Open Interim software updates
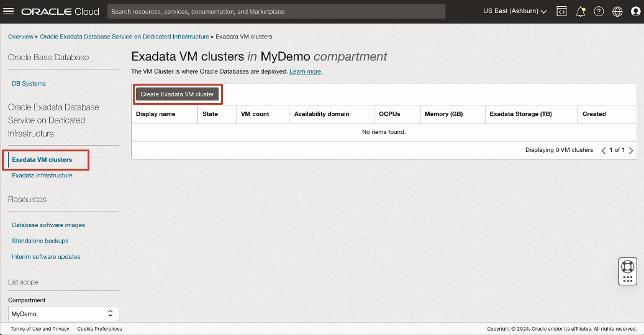The height and width of the screenshot is (335, 644). pos(46,257)
